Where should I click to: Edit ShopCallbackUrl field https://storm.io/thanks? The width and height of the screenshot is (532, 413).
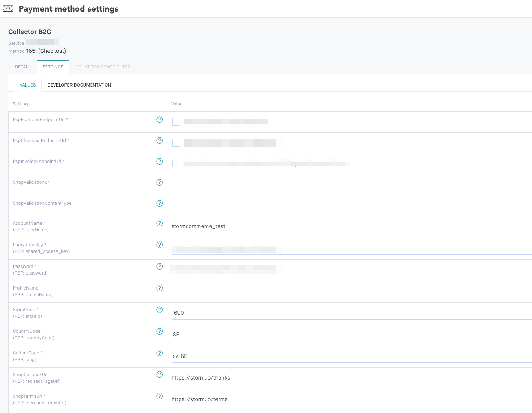pyautogui.click(x=351, y=378)
